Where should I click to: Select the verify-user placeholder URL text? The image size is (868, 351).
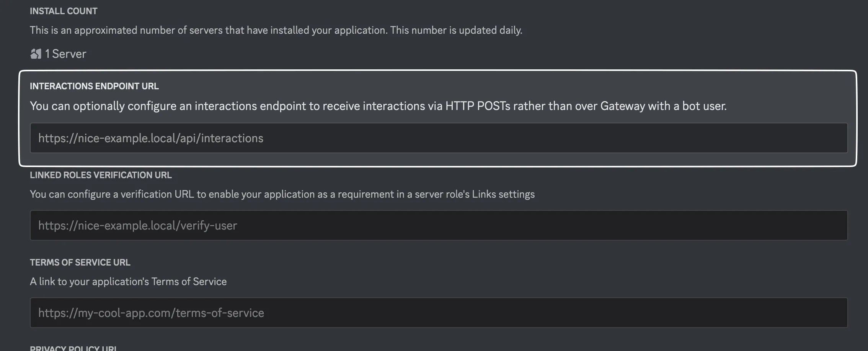[137, 225]
